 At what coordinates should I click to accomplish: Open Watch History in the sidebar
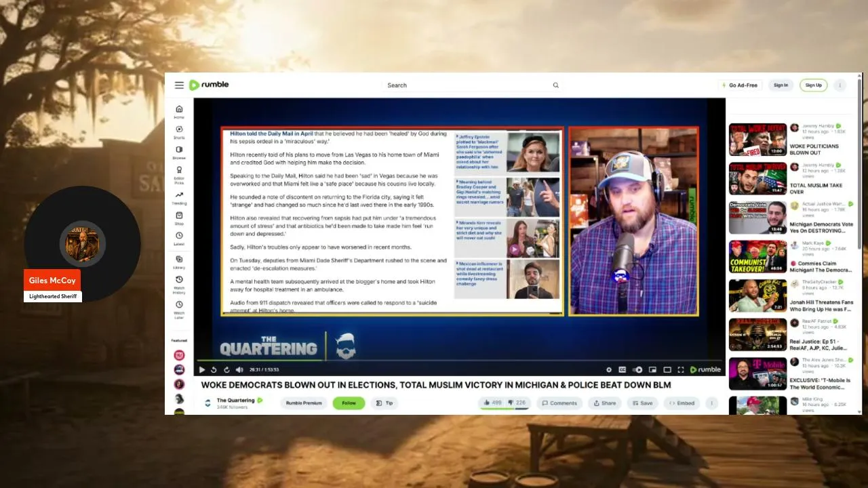179,284
